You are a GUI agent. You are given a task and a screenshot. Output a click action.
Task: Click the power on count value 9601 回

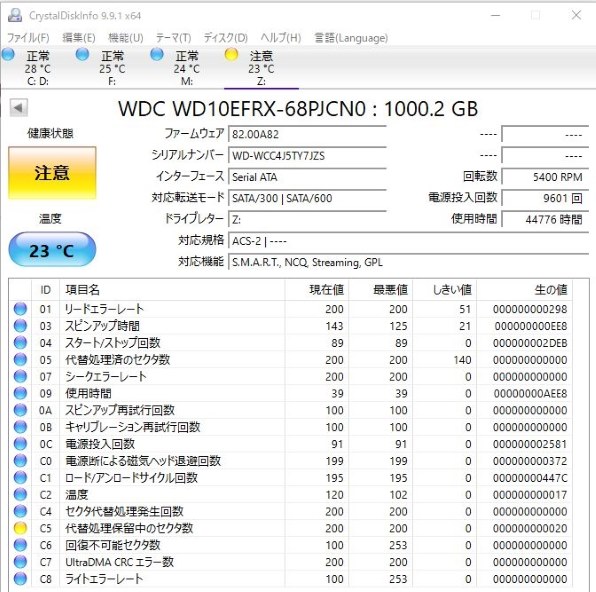click(x=545, y=198)
